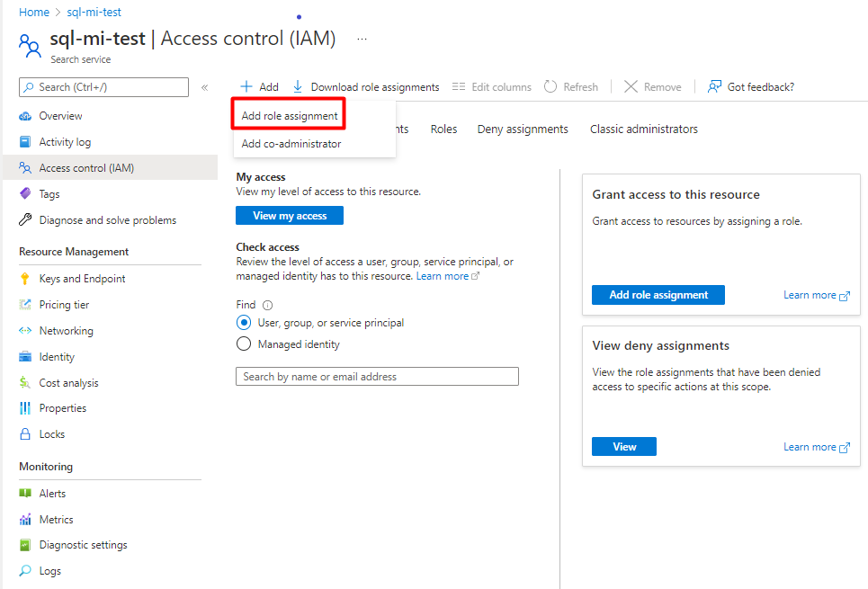Click the Overview cloud icon in sidebar
Image resolution: width=868 pixels, height=589 pixels.
[25, 116]
